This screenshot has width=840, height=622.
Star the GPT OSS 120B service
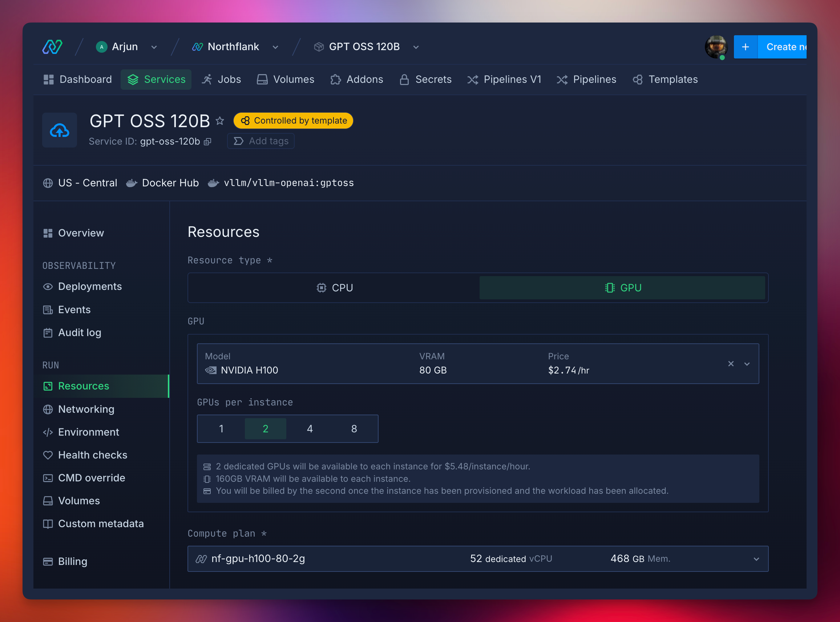pyautogui.click(x=220, y=121)
